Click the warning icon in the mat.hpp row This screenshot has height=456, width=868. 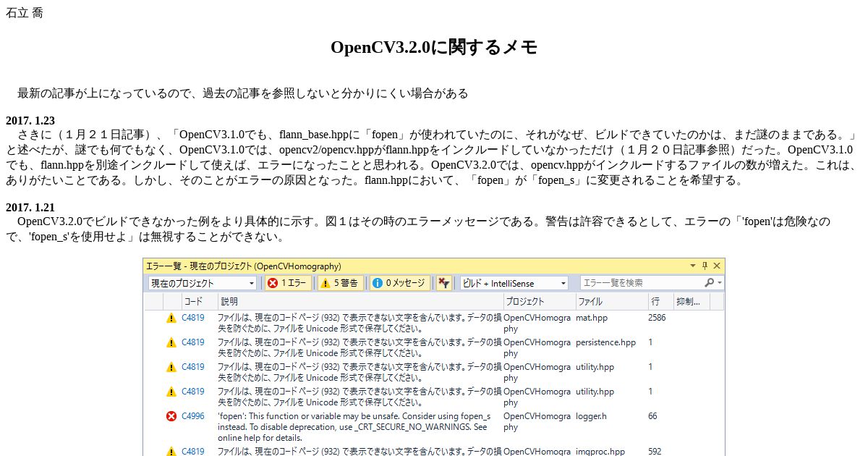171,318
